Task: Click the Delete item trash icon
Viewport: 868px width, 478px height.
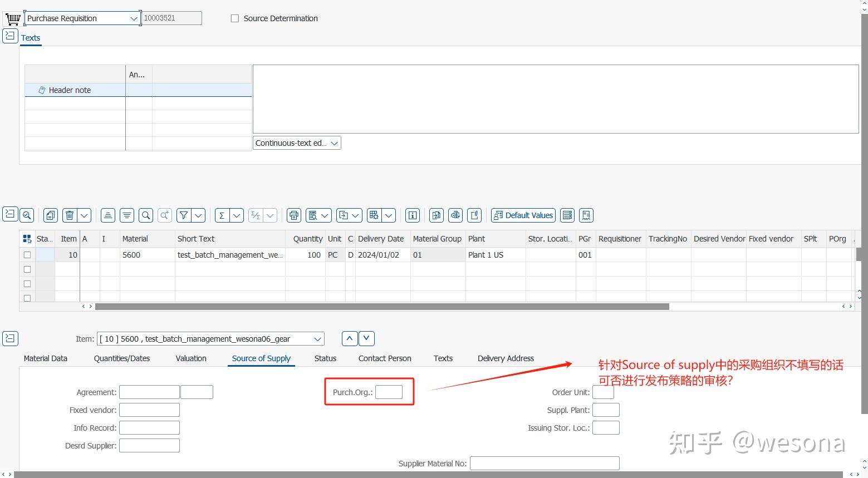Action: [x=69, y=215]
